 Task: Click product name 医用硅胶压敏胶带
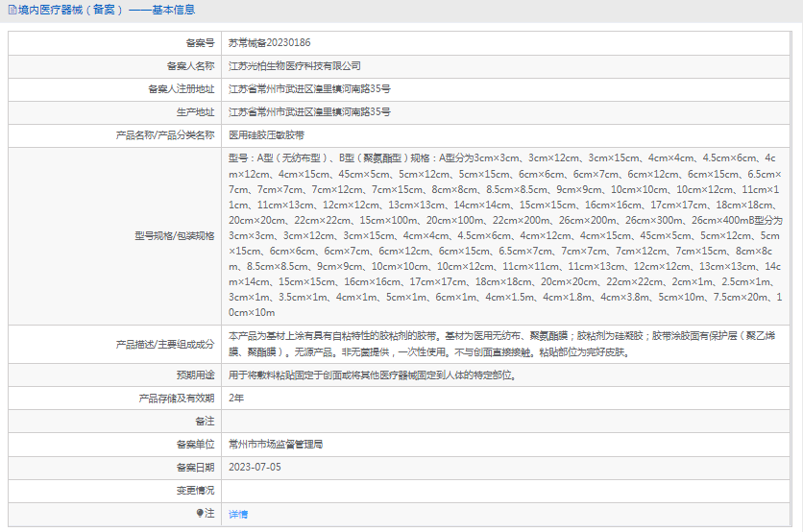[266, 135]
